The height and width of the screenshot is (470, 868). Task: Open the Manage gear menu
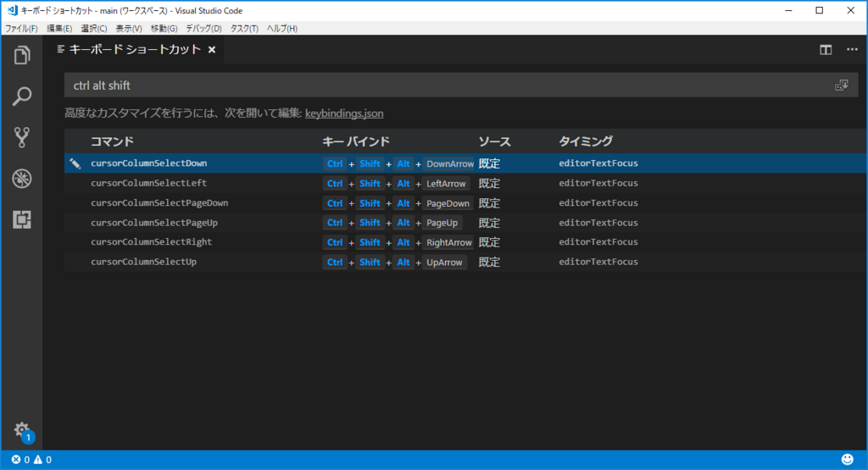[23, 431]
